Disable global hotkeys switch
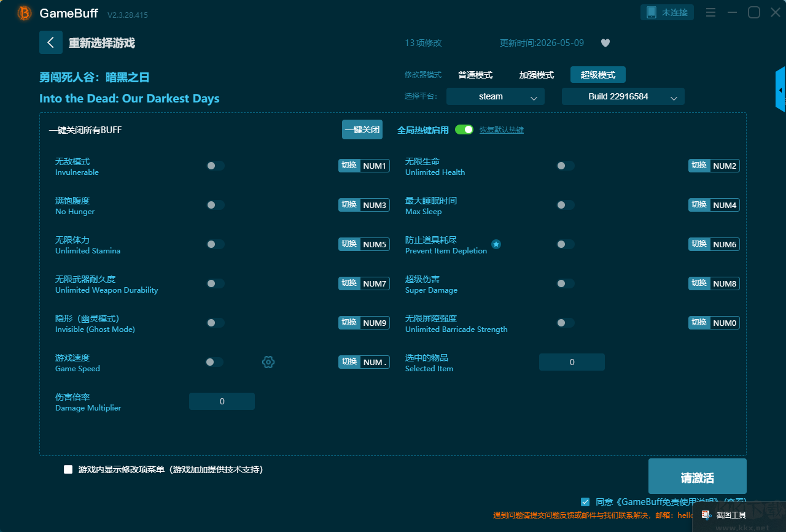786x532 pixels. [x=464, y=129]
